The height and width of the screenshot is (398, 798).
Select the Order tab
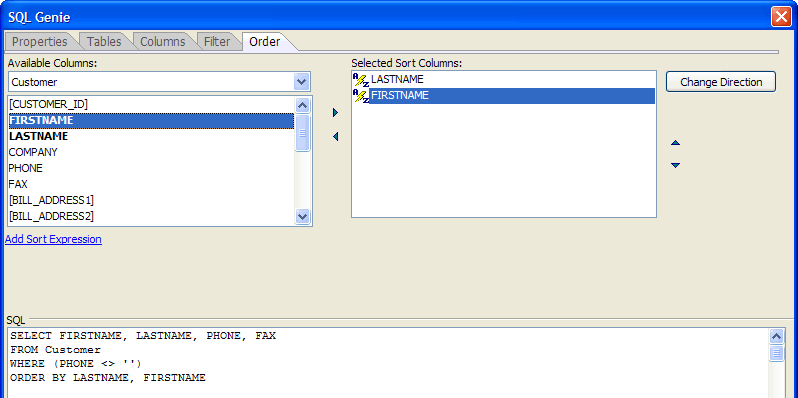pos(265,41)
